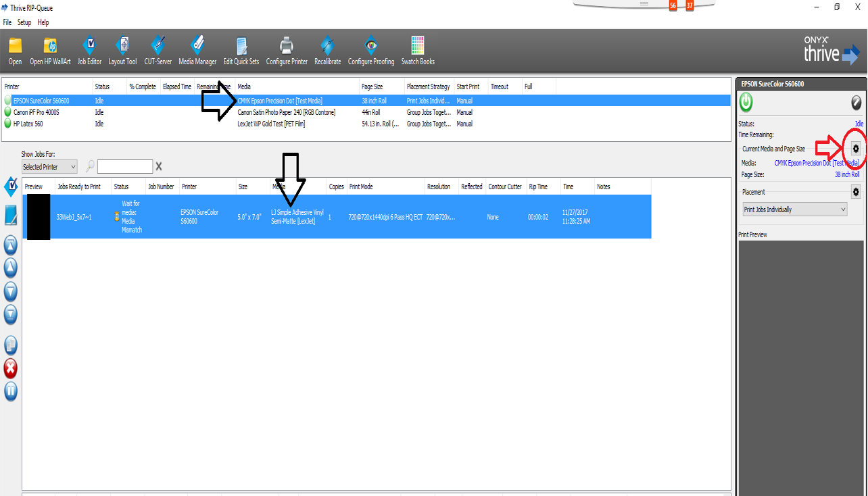Open the Setup menu
Image resolution: width=868 pixels, height=496 pixels.
click(x=24, y=22)
